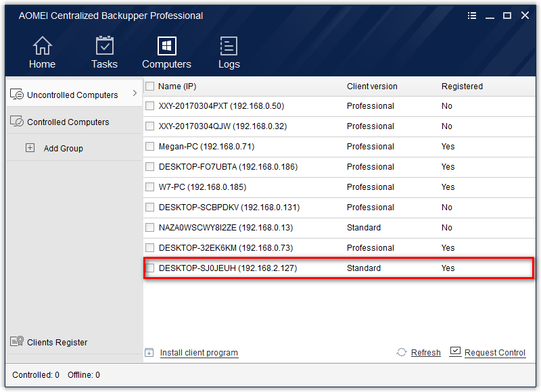Click the Uncontrolled Computers monitor icon
The height and width of the screenshot is (392, 541).
16,94
